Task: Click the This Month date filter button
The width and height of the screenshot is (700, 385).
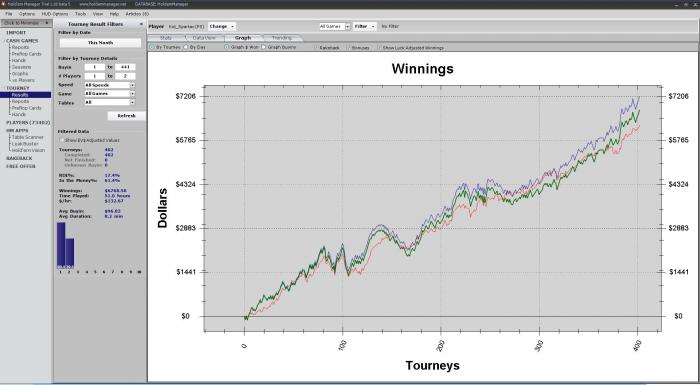Action: (100, 43)
